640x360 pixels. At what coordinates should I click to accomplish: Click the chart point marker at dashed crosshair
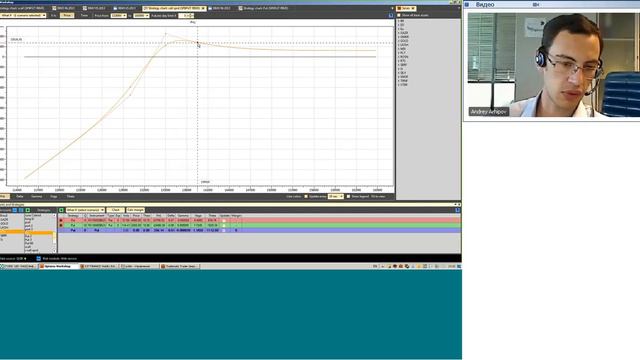click(x=198, y=42)
